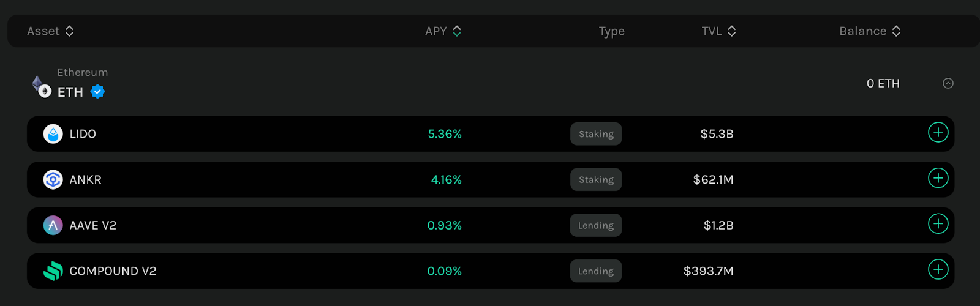980x306 pixels.
Task: Click the blue verified badge beside ETH
Action: [97, 92]
